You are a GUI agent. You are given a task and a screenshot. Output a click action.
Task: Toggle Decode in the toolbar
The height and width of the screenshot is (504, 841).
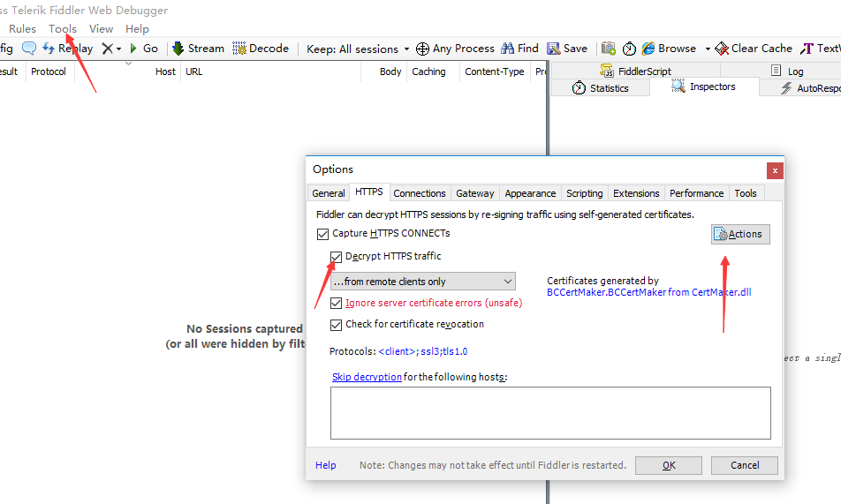coord(261,49)
